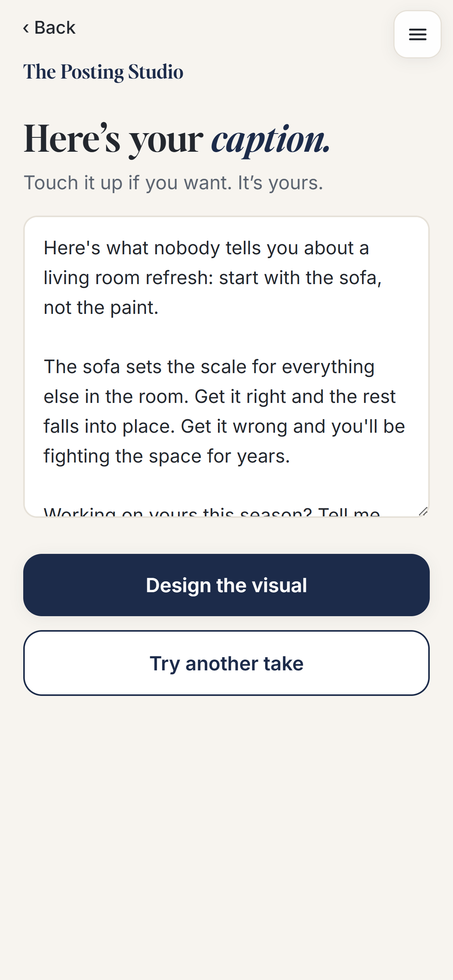This screenshot has width=453, height=980.
Task: Click the back chevron arrow
Action: (26, 28)
